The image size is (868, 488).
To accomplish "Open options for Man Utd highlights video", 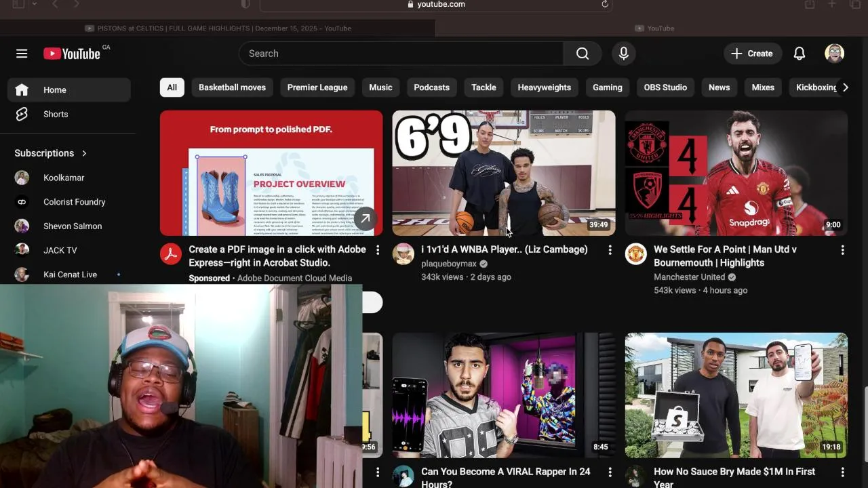I will click(x=842, y=250).
